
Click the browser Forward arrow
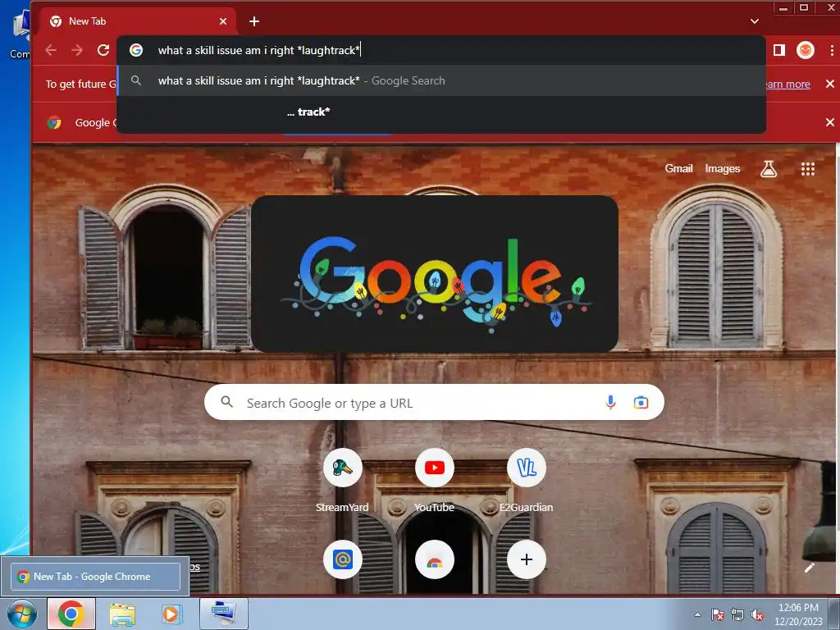(x=77, y=50)
